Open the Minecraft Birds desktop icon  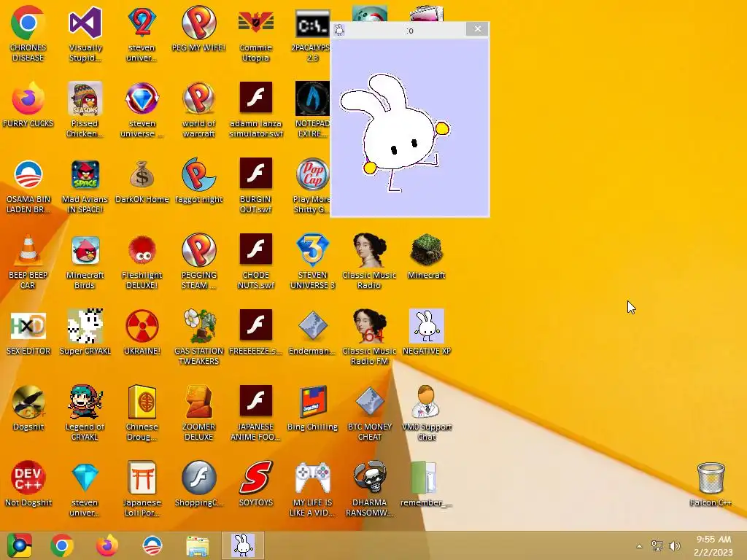click(x=85, y=251)
